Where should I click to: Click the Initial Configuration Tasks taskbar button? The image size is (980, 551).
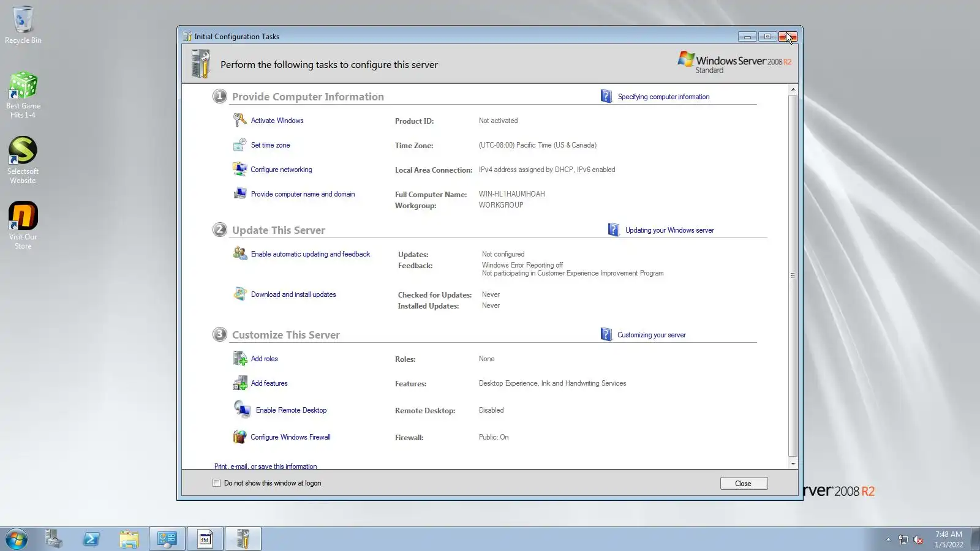click(243, 539)
